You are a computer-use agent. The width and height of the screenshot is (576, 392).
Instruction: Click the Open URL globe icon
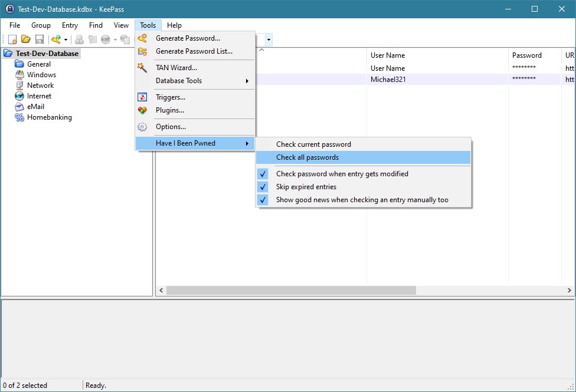(x=106, y=39)
